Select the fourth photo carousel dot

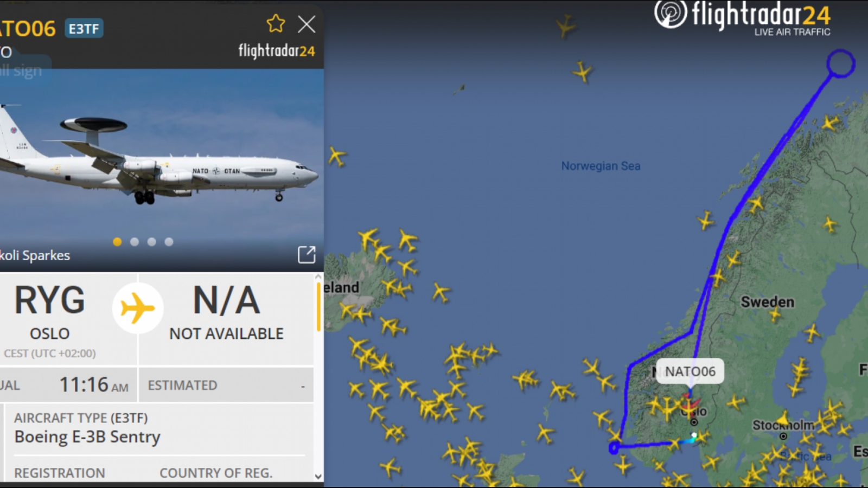[169, 242]
